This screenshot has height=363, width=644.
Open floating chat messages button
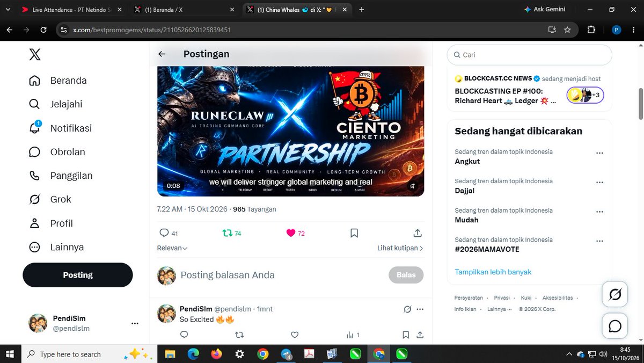coord(614,326)
